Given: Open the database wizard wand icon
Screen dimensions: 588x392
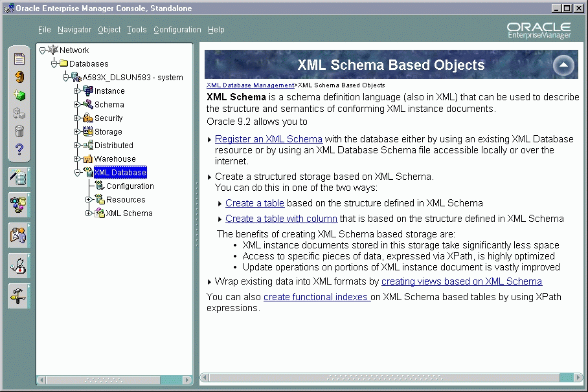Looking at the screenshot, I should tap(19, 179).
